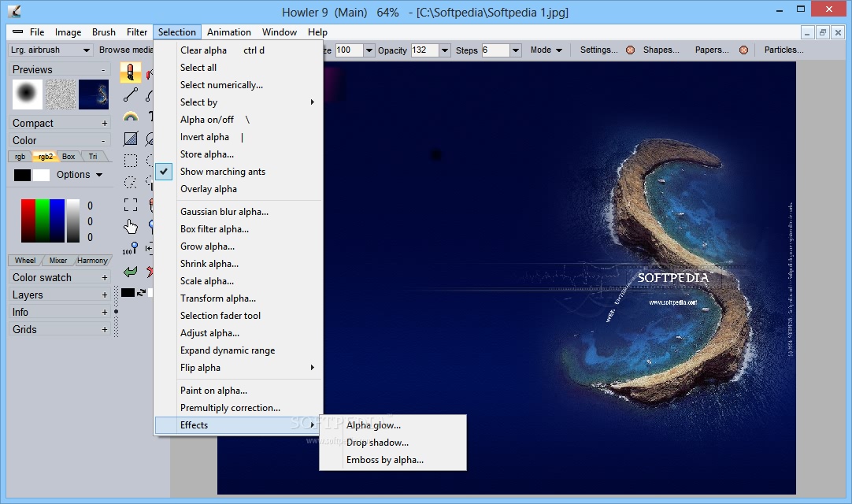Swap foreground and background colors icon
The width and height of the screenshot is (852, 504).
click(141, 292)
